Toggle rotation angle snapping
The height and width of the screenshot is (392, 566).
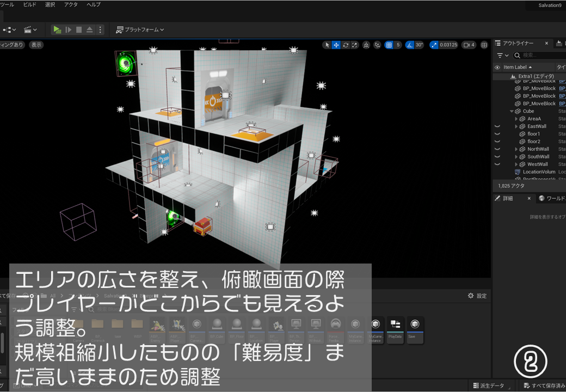(x=411, y=45)
